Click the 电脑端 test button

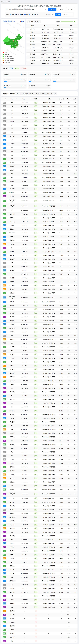[52, 9]
